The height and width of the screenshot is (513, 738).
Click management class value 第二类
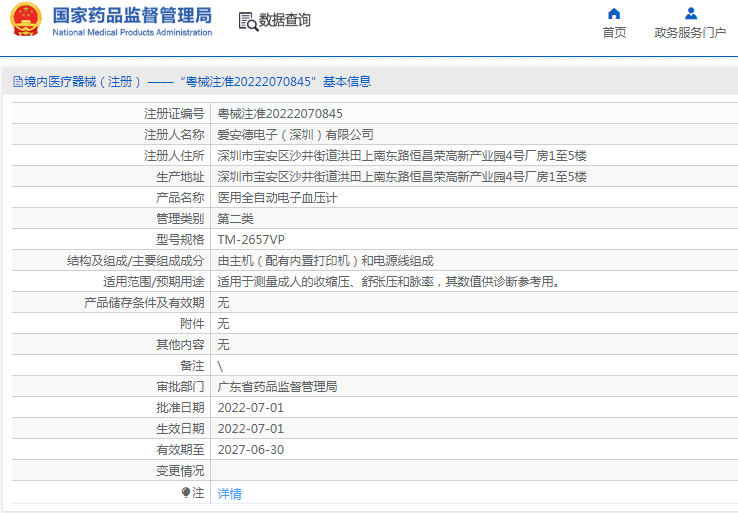[235, 219]
